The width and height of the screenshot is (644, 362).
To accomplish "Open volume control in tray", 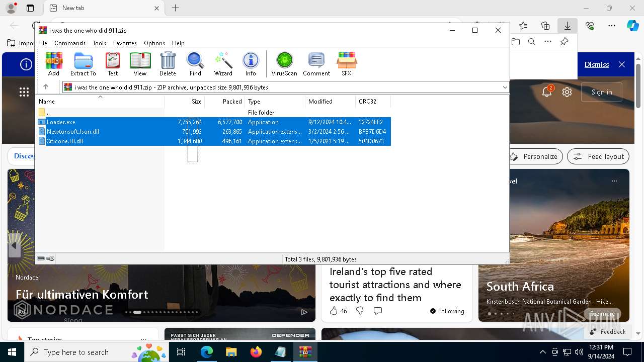I will pyautogui.click(x=579, y=352).
